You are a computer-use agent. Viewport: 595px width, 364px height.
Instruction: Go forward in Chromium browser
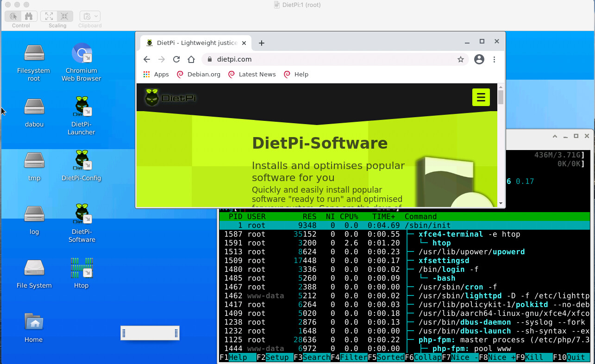pyautogui.click(x=162, y=59)
